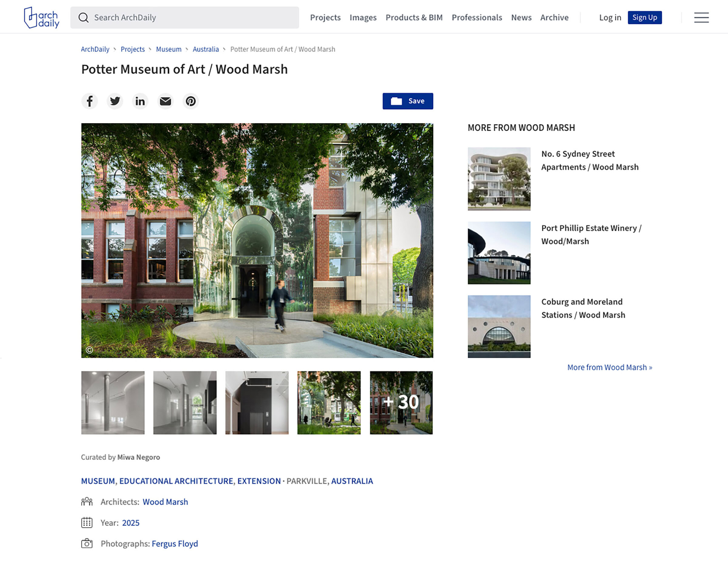The width and height of the screenshot is (728, 562).
Task: Open the Images menu item
Action: click(363, 18)
